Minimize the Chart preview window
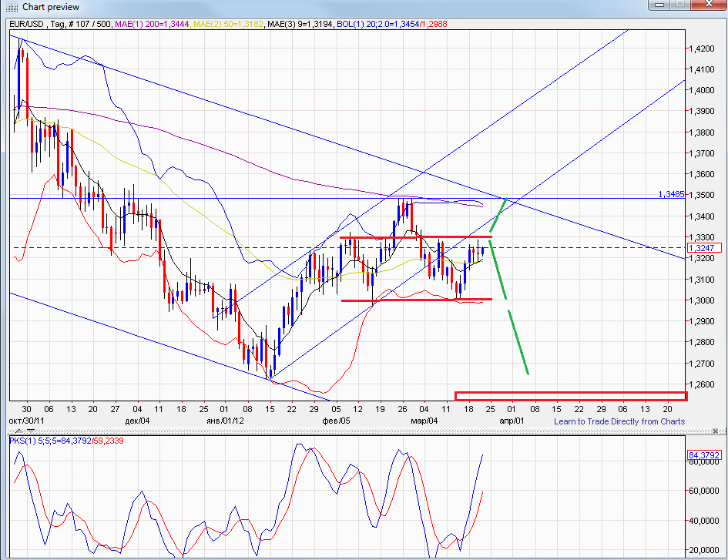Viewport: 728px width, 560px height. (659, 4)
